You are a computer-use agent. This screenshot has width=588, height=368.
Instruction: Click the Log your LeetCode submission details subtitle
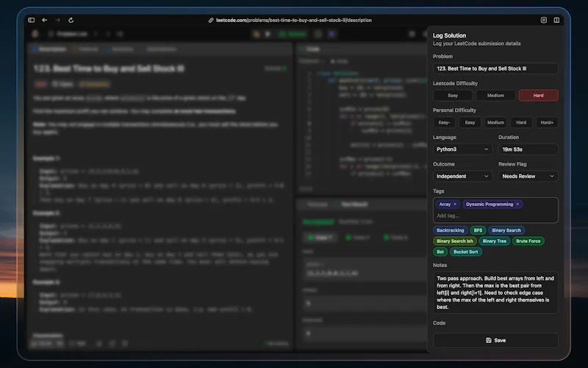(476, 43)
